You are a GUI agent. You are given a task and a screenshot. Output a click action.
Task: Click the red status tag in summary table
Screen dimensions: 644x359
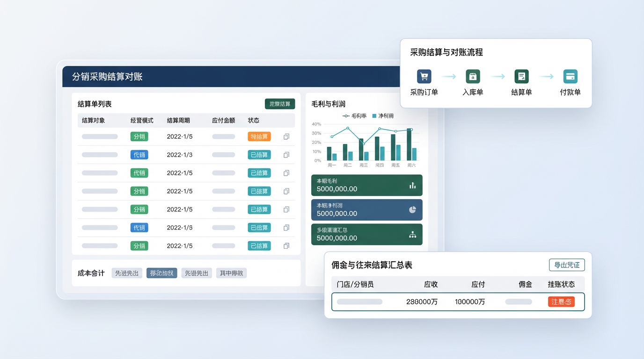pos(561,302)
